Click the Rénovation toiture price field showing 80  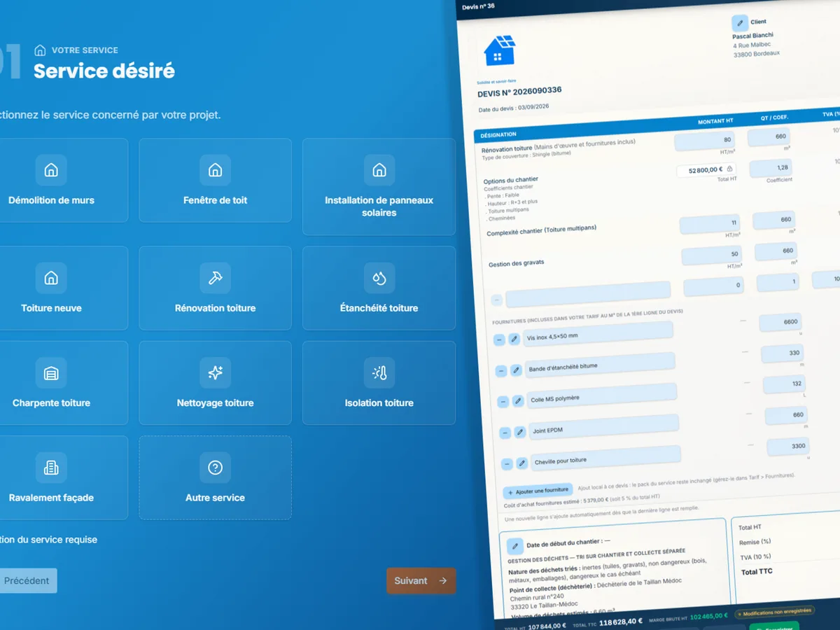[x=706, y=140]
